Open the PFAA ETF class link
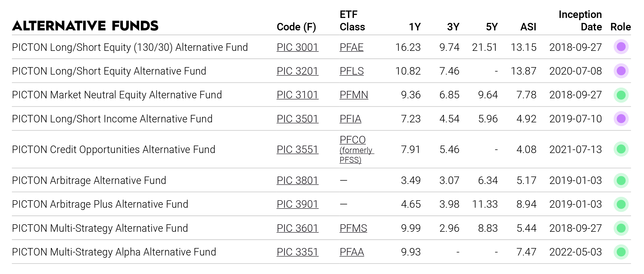The height and width of the screenshot is (274, 644). point(352,252)
